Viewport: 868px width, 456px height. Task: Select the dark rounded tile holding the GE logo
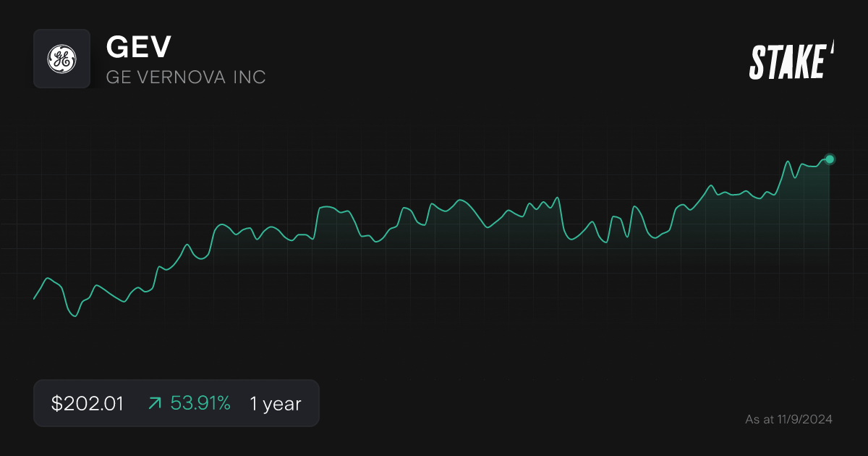click(61, 59)
